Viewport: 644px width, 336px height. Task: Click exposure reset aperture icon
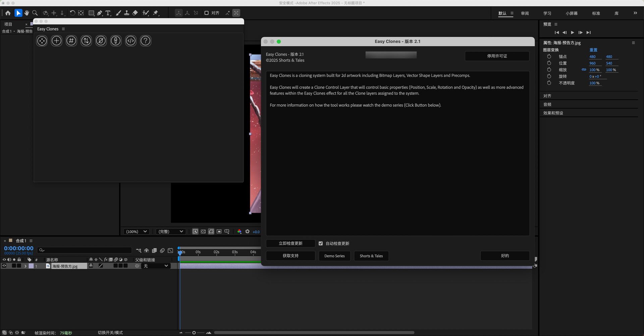click(x=248, y=232)
